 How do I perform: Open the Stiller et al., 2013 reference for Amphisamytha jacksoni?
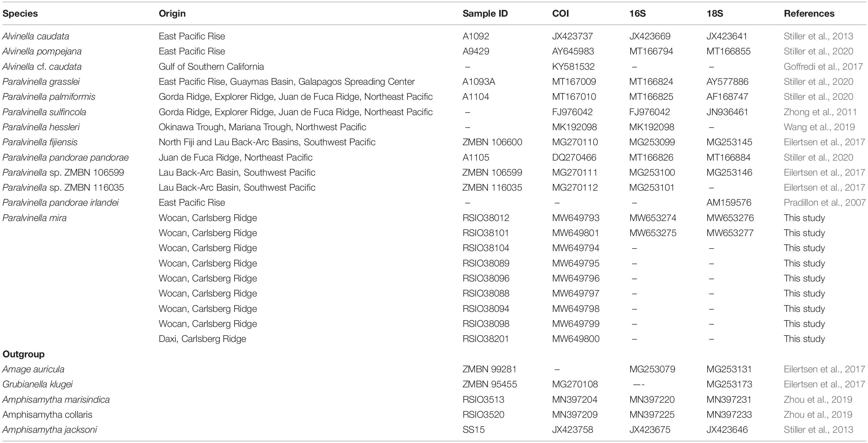(818, 430)
